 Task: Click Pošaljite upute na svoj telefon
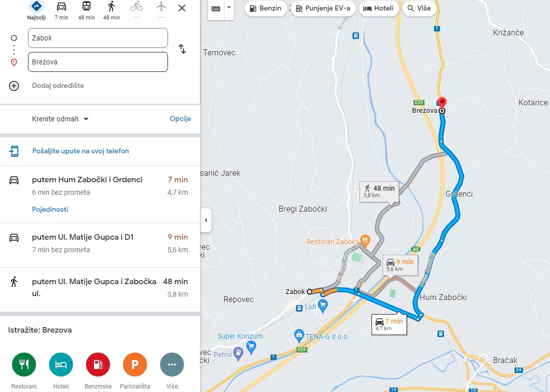(x=80, y=151)
